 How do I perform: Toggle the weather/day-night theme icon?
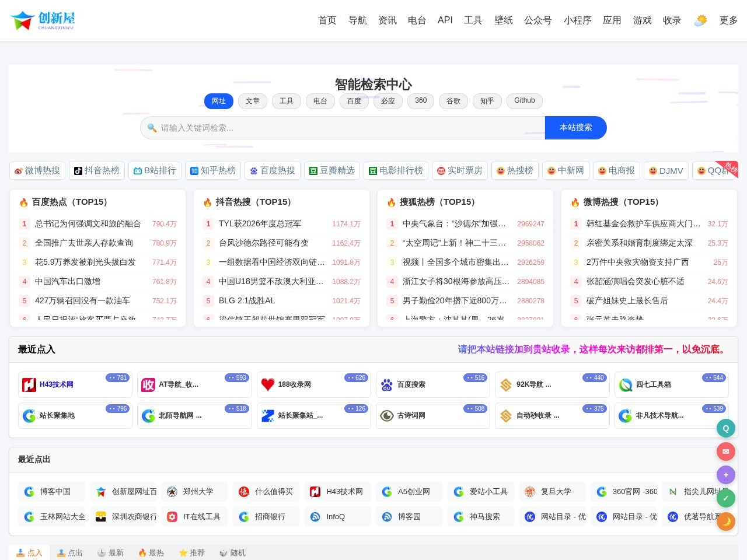pyautogui.click(x=700, y=20)
